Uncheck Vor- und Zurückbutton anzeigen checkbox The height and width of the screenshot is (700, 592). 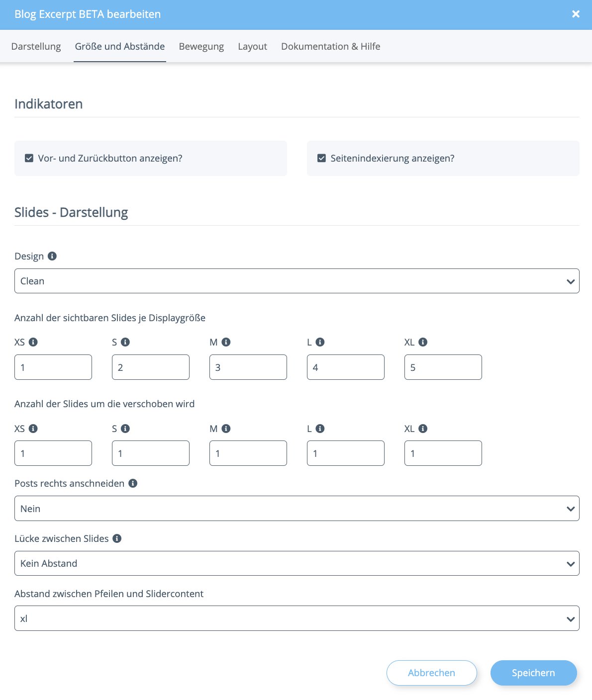(x=29, y=158)
